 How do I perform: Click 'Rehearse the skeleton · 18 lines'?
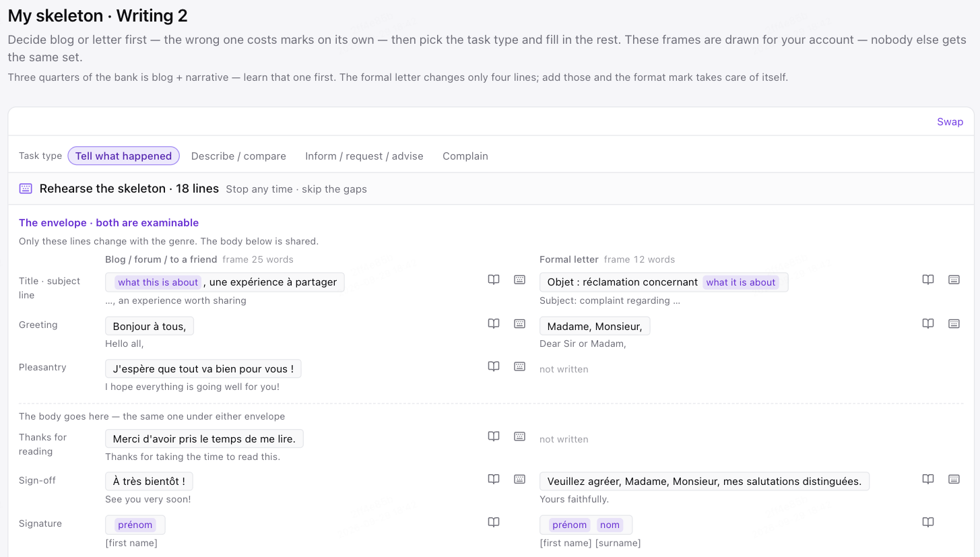[129, 189]
